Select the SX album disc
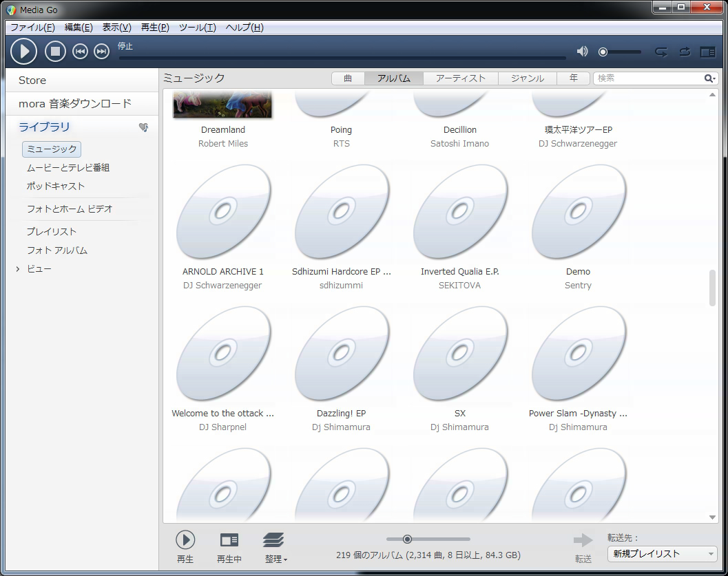 (x=459, y=354)
